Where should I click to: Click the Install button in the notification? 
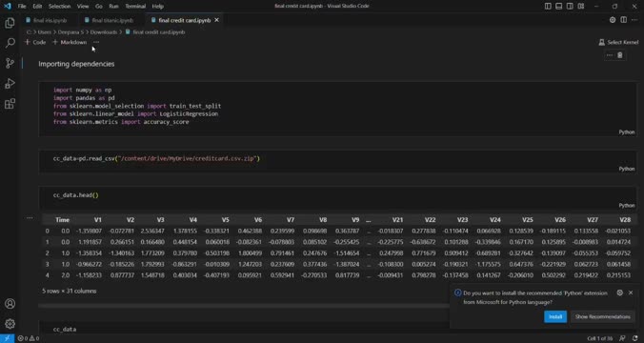pyautogui.click(x=555, y=316)
